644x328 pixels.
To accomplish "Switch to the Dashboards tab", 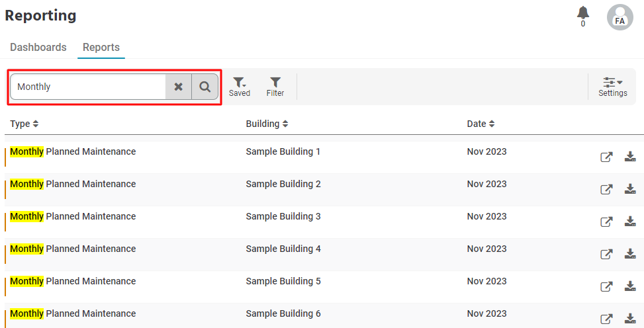I will tap(38, 47).
